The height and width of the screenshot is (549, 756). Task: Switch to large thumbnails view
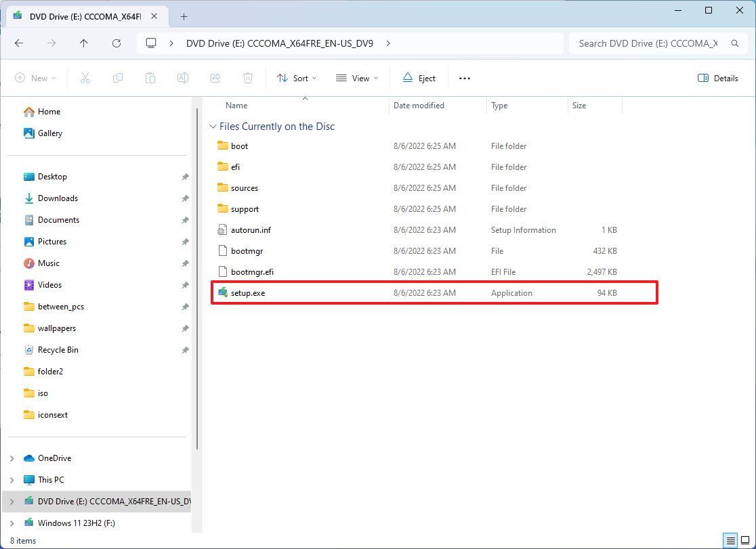745,540
